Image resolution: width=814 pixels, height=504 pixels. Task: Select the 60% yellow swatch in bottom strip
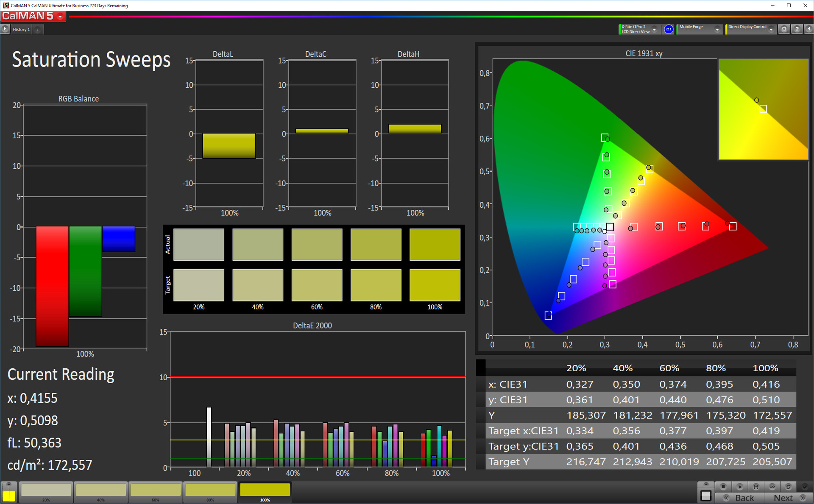pos(156,491)
